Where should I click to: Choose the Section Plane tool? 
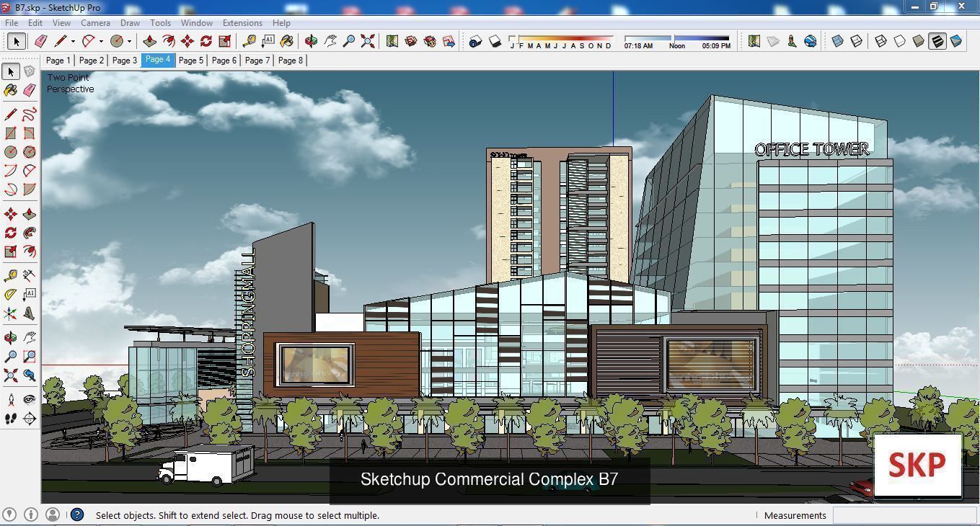tap(30, 419)
